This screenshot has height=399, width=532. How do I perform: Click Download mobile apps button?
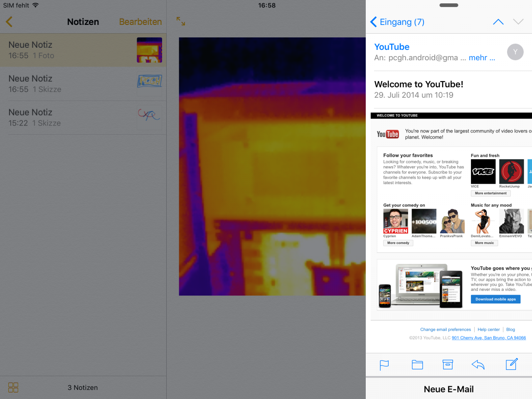pos(495,299)
